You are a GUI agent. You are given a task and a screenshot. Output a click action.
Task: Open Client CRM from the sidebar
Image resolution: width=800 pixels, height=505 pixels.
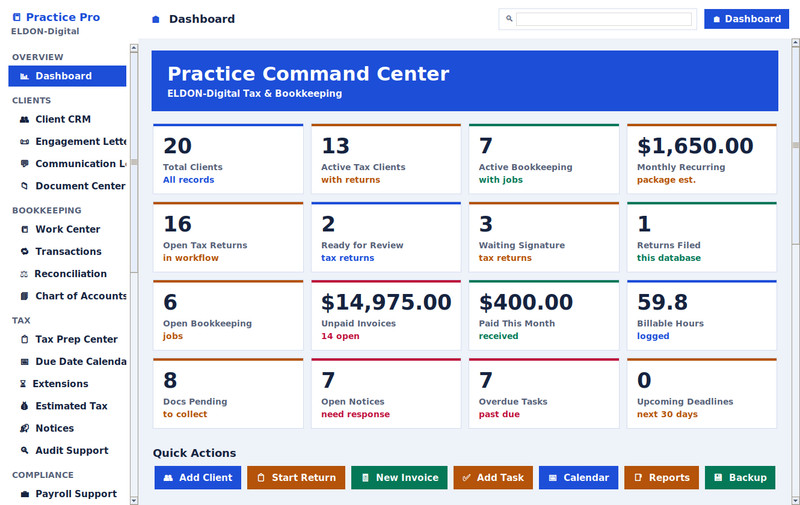coord(67,119)
